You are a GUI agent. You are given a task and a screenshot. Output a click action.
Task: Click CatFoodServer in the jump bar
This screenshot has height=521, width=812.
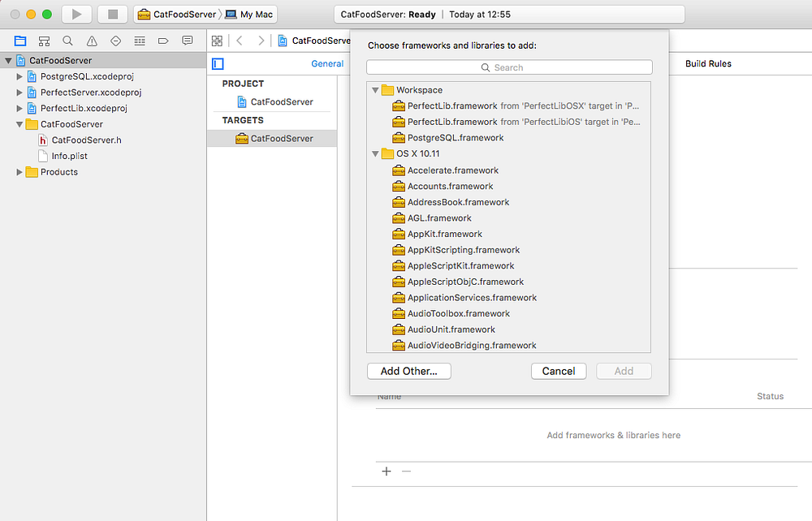315,41
